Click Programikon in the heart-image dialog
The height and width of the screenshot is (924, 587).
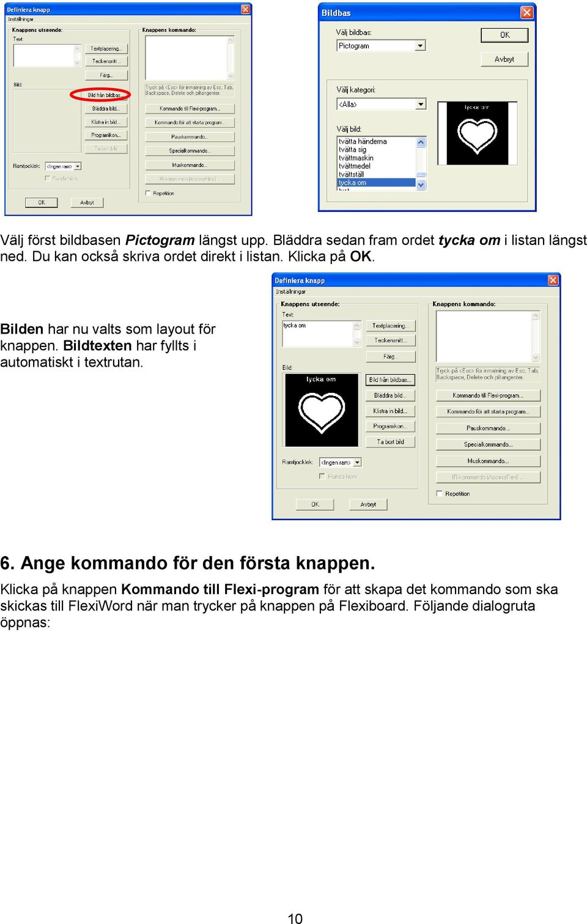click(x=390, y=426)
